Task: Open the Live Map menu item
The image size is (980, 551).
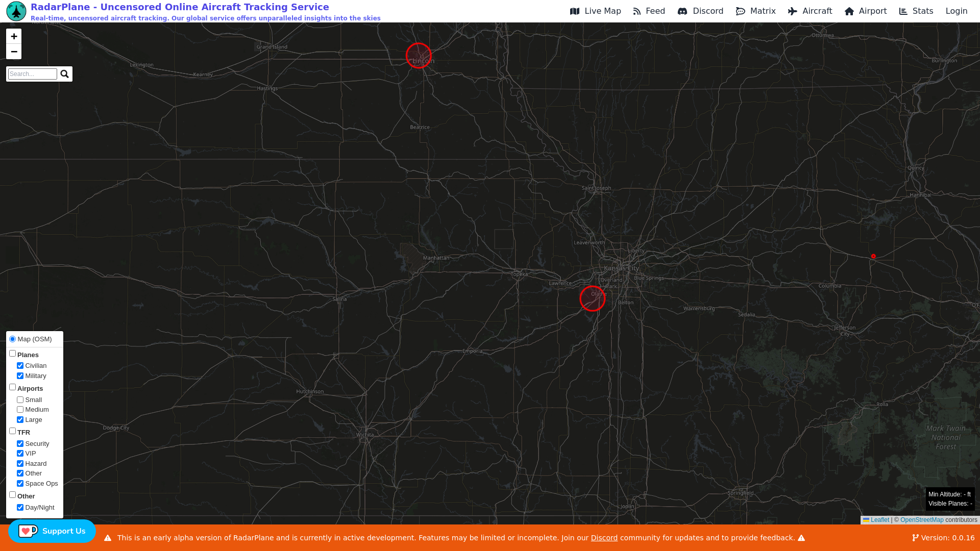Action: [595, 11]
